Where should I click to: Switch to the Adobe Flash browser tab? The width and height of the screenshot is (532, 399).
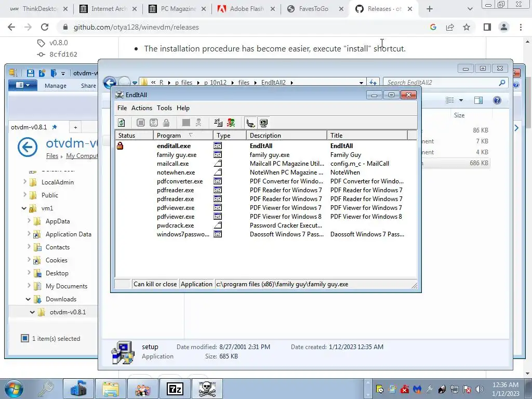246,9
